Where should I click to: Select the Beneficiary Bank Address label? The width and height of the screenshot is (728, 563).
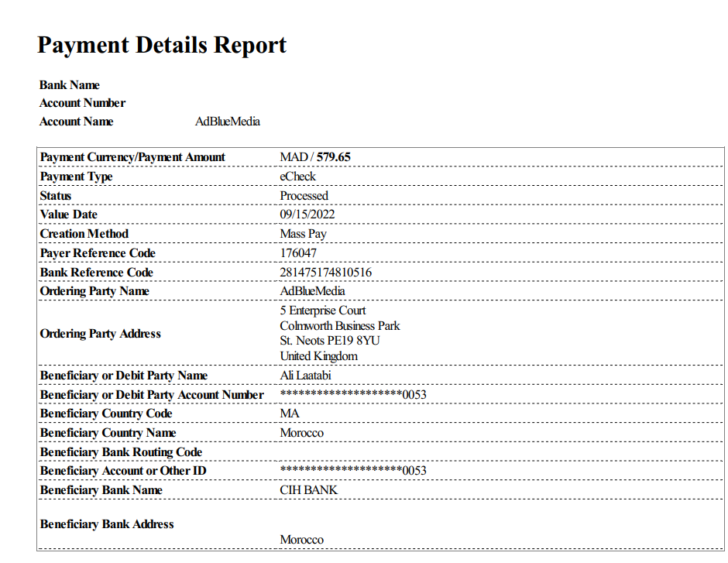pos(107,524)
